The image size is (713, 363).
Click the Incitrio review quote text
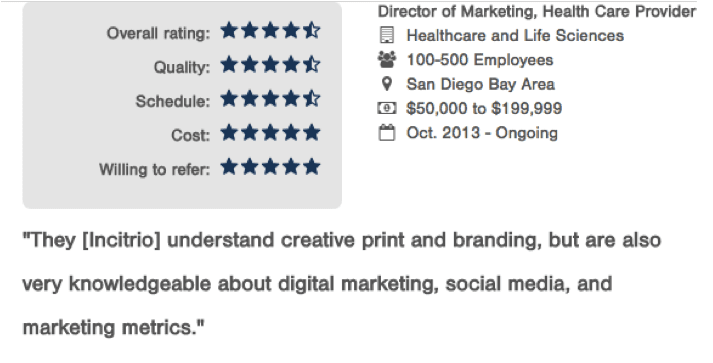341,283
